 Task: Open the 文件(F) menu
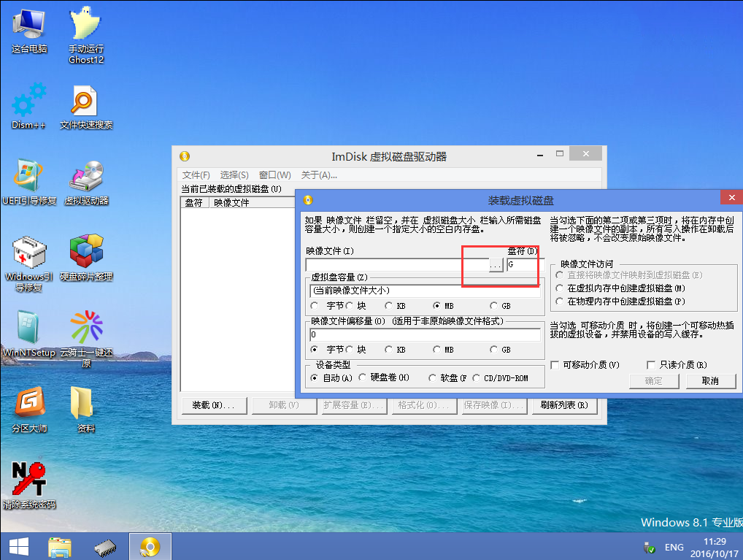click(x=195, y=174)
